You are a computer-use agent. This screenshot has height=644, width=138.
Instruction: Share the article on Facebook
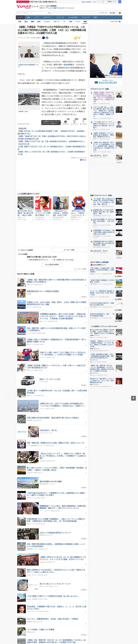(x=47, y=38)
